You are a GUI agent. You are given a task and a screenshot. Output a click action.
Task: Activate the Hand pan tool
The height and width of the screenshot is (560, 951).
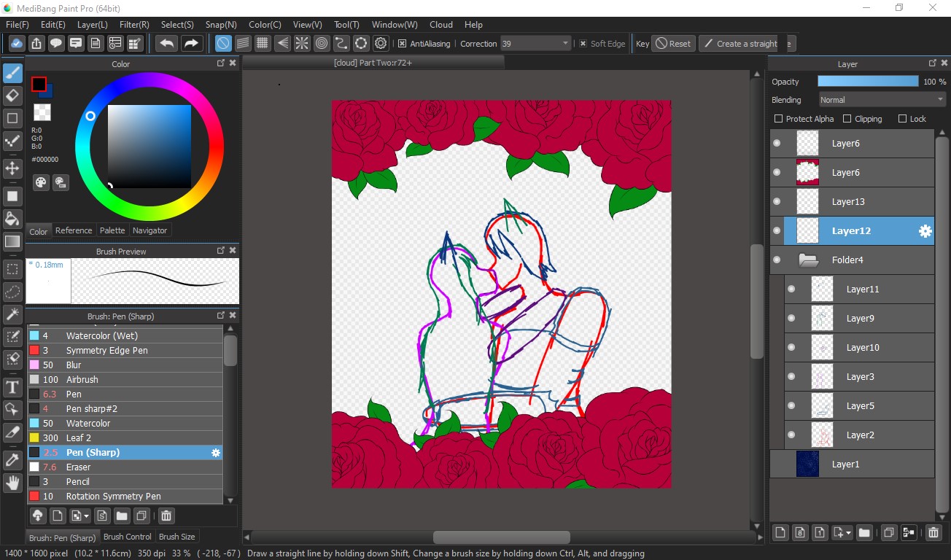[x=12, y=482]
